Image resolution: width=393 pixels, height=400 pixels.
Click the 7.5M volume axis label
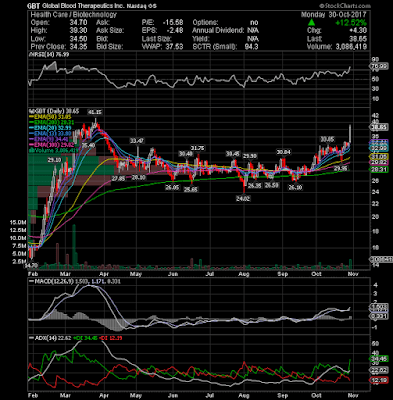[19, 246]
